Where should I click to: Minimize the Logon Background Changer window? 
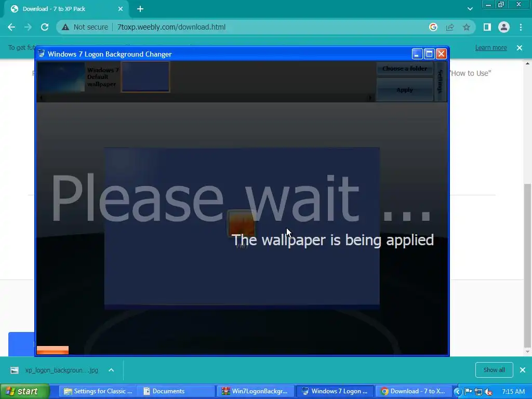[x=417, y=54]
